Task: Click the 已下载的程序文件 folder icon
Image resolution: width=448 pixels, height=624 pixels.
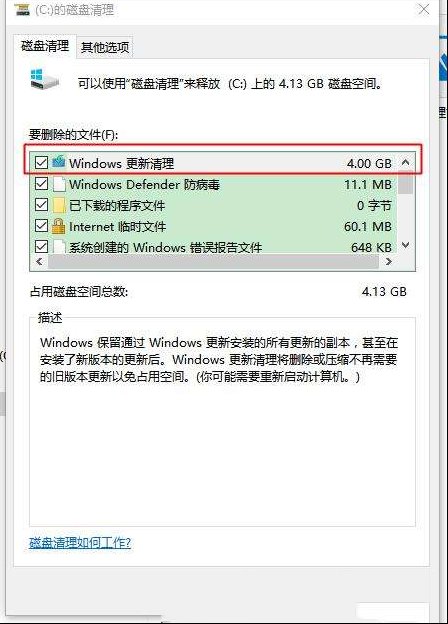Action: pos(59,205)
